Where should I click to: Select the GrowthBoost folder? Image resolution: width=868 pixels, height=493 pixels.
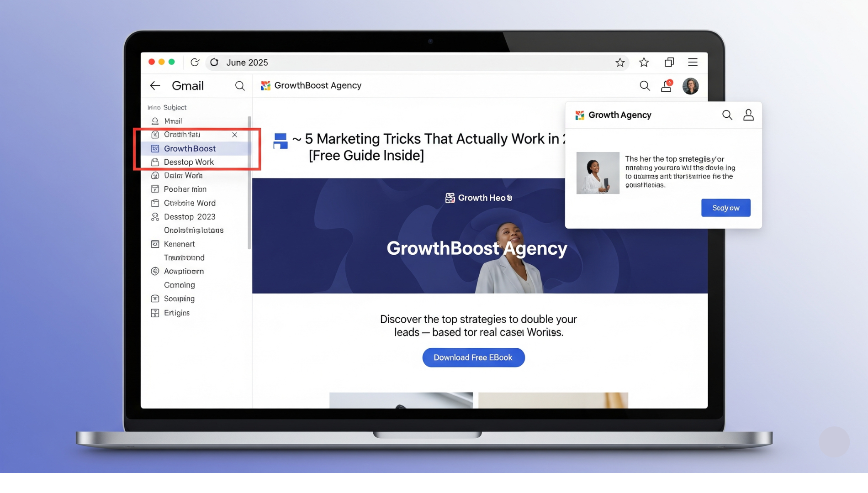[x=196, y=148]
